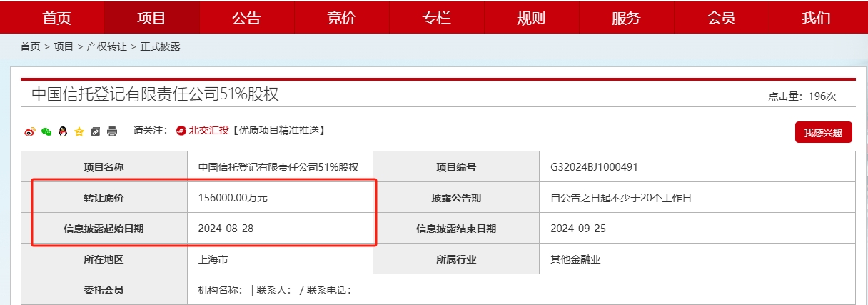The height and width of the screenshot is (305, 868).
Task: Go to 首页 via breadcrumb link
Action: (30, 46)
